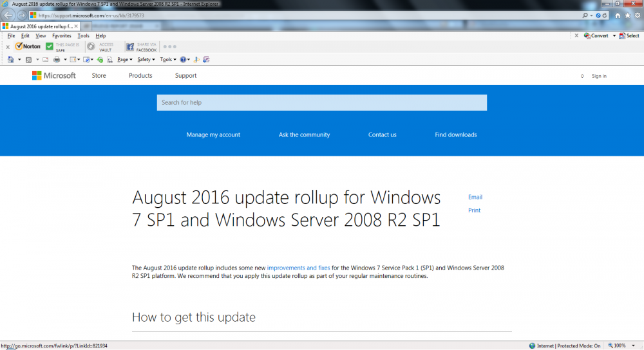Click the green This Page Is Safe checkmark

coord(50,46)
